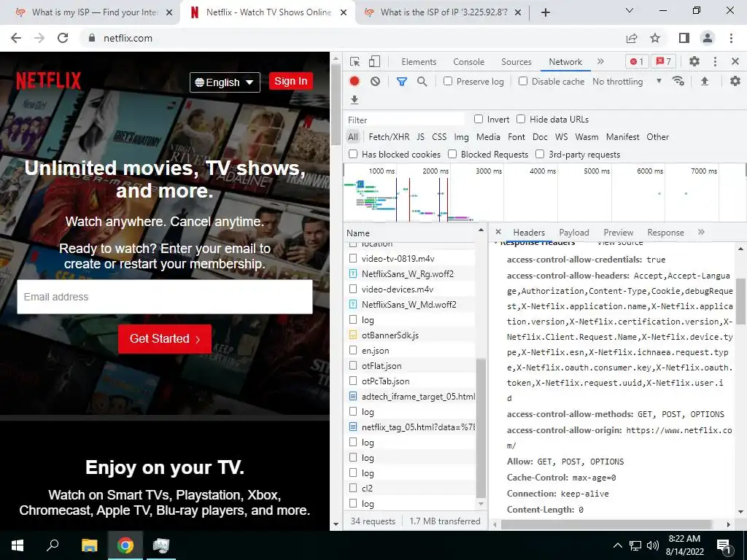Bookmark this page with star icon
The height and width of the screenshot is (560, 747).
click(655, 38)
